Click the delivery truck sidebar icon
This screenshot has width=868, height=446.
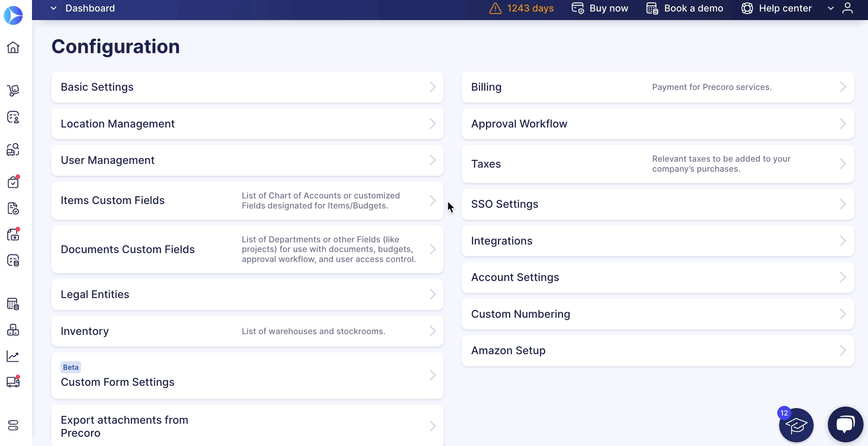(13, 382)
